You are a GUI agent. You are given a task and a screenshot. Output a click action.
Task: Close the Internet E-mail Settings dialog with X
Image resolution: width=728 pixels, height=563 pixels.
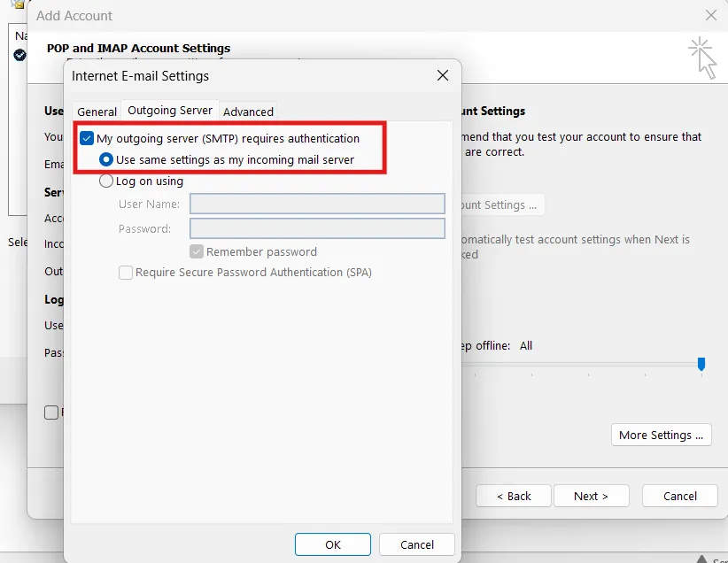click(442, 75)
